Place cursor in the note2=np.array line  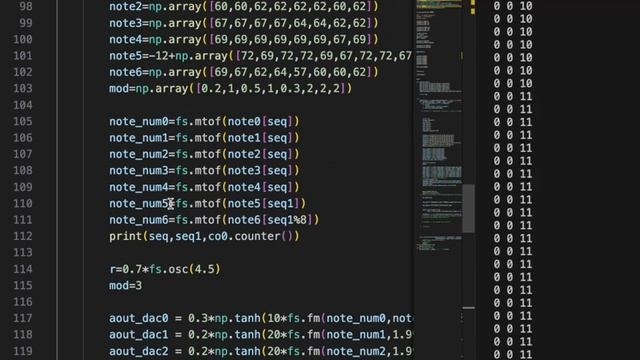[x=244, y=7]
